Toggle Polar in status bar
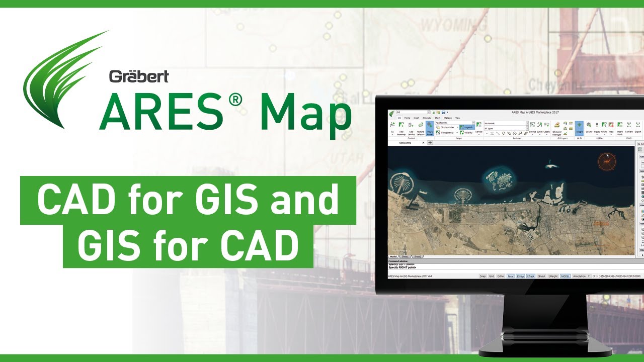644x362 pixels. 511,276
